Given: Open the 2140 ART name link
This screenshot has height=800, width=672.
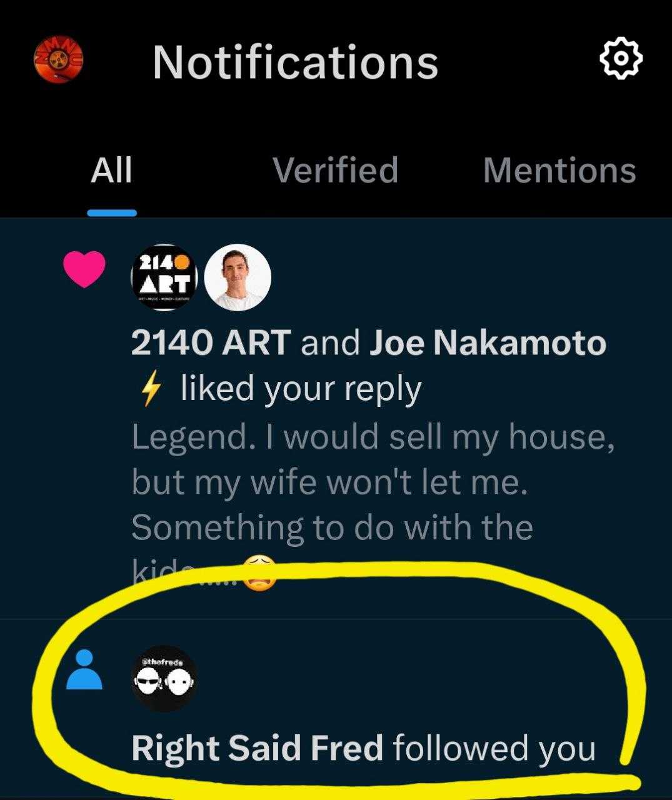Looking at the screenshot, I should coord(211,342).
